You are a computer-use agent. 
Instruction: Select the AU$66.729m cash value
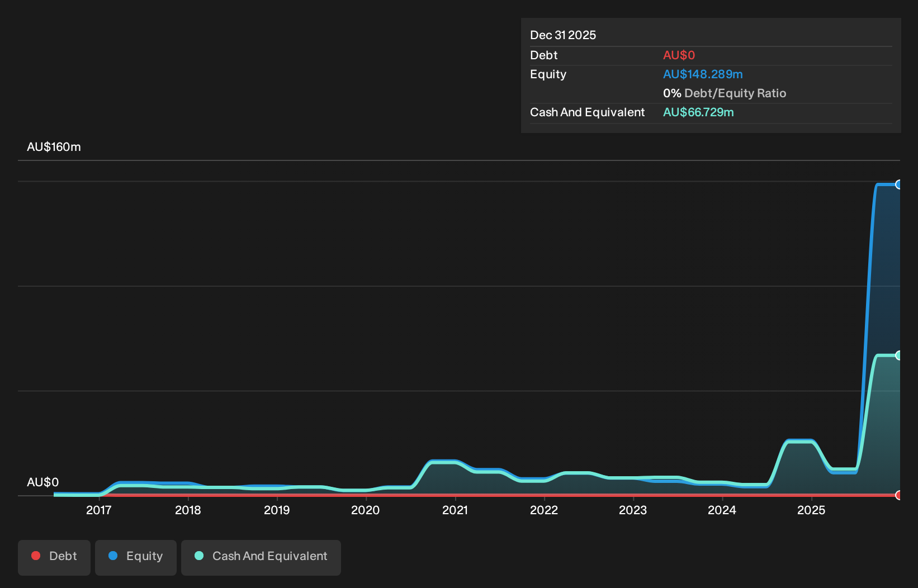click(x=698, y=112)
